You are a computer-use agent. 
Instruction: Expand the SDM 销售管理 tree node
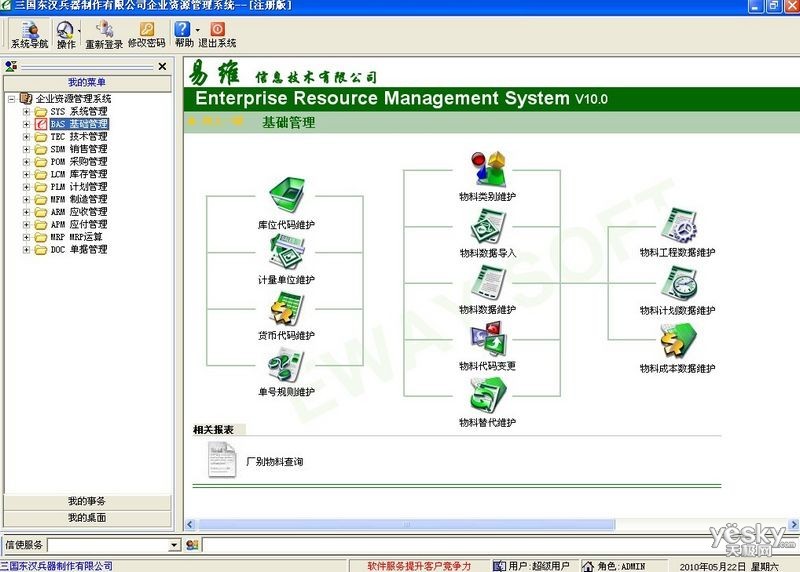point(27,149)
